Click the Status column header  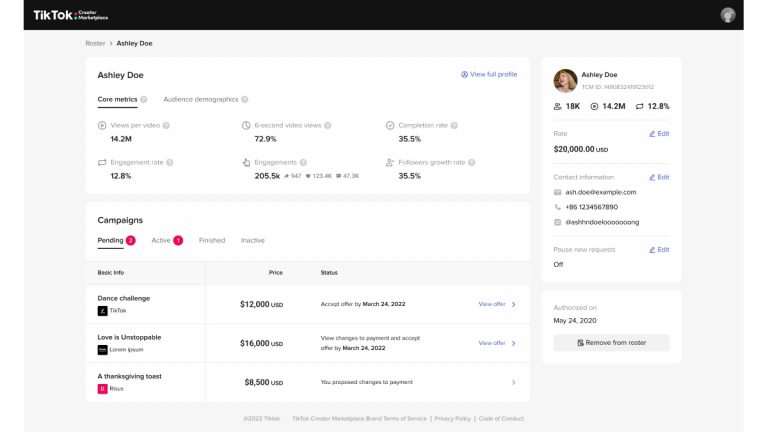[329, 273]
